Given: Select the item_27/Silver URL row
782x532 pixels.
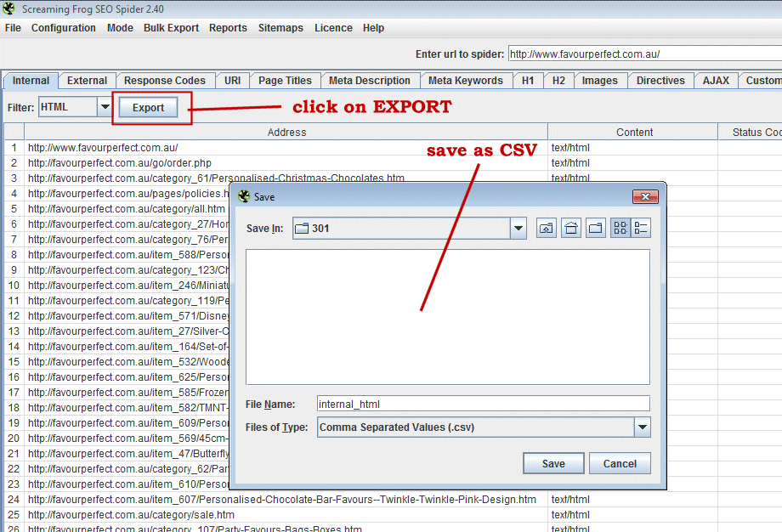Looking at the screenshot, I should [x=128, y=331].
